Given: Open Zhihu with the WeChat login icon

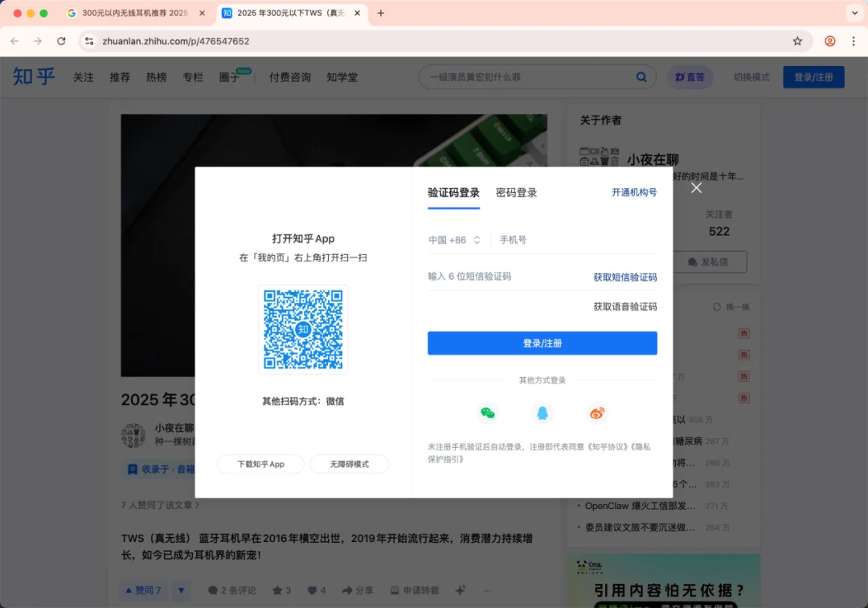Looking at the screenshot, I should point(488,413).
